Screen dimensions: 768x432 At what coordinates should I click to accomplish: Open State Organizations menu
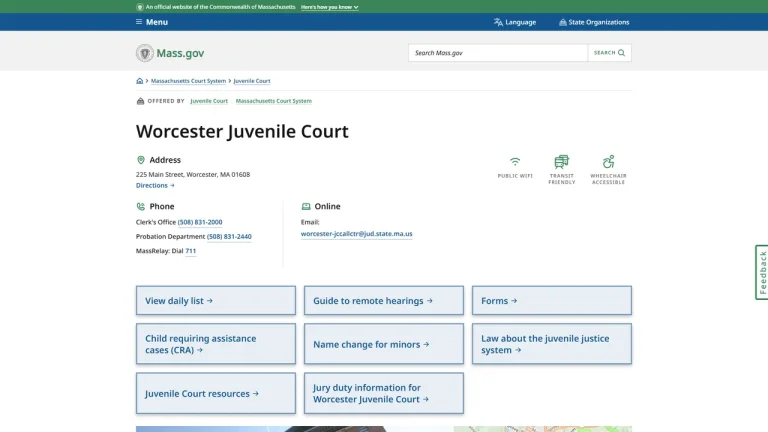pos(594,22)
